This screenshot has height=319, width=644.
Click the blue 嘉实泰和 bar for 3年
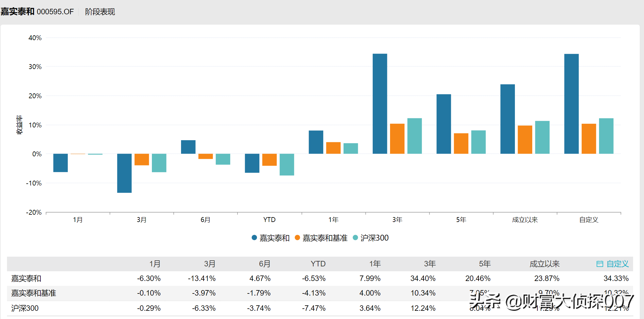pyautogui.click(x=380, y=104)
